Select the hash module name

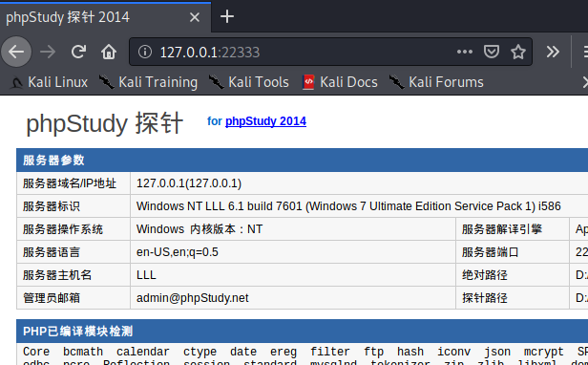point(410,352)
